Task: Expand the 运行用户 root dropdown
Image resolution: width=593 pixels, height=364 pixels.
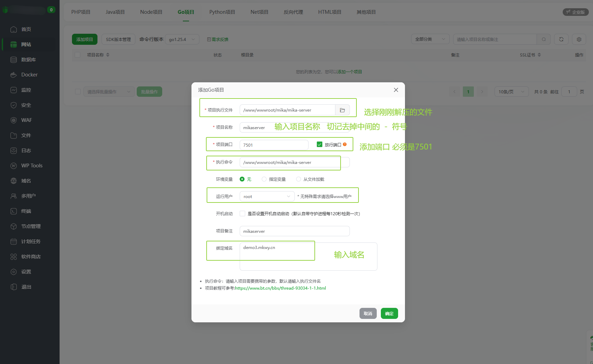Action: pyautogui.click(x=267, y=196)
